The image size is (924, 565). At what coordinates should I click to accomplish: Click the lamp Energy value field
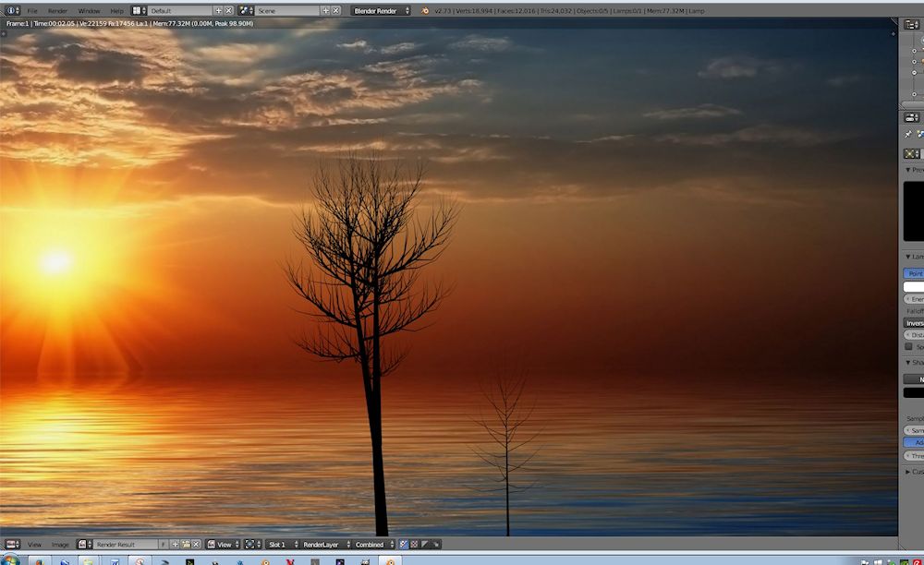point(914,299)
